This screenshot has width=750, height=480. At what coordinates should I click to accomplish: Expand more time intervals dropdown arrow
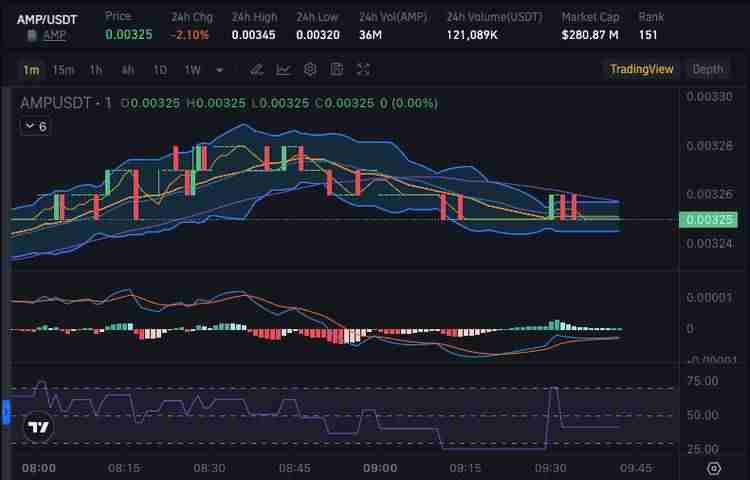pyautogui.click(x=220, y=70)
